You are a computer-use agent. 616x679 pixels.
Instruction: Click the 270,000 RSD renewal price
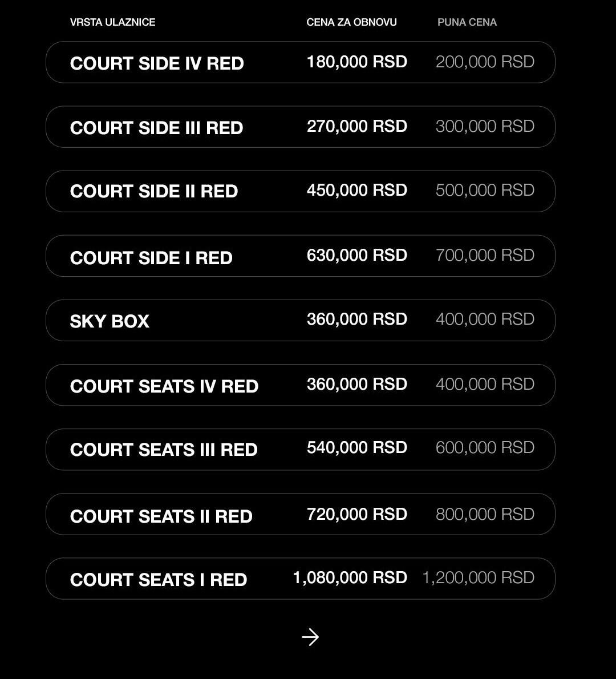(356, 127)
